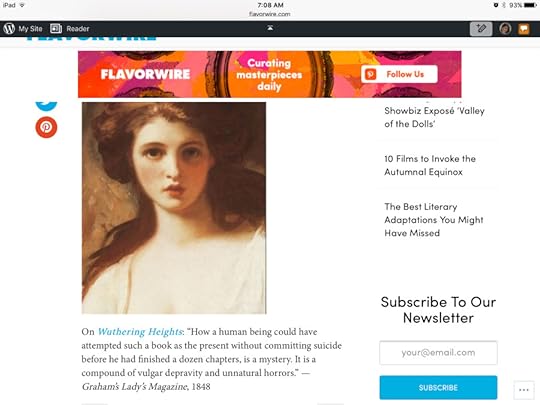Tap the flavorwire.com address bar
This screenshot has width=540, height=405.
point(270,14)
